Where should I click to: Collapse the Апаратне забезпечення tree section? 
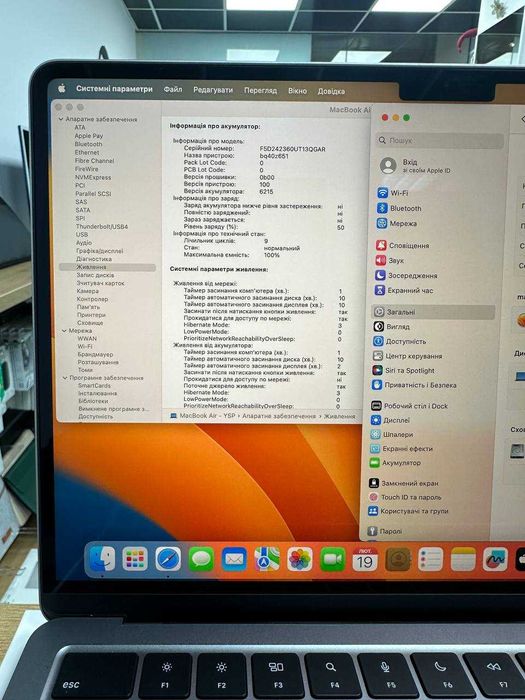pyautogui.click(x=61, y=119)
